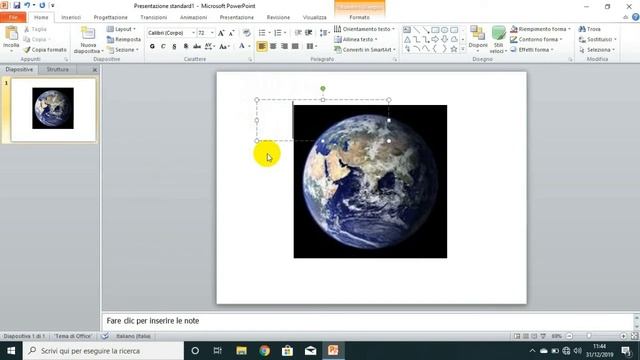The height and width of the screenshot is (360, 640).
Task: Select the triangle shape
Action: pyautogui.click(x=407, y=40)
